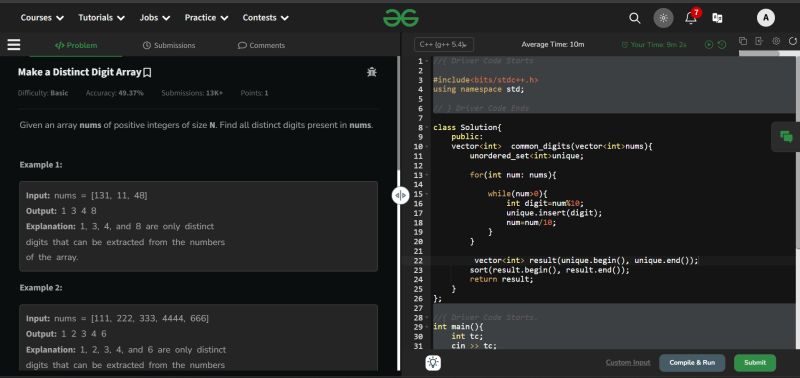Click code line 'unique.insert(digit);'
This screenshot has height=378, width=800.
554,213
